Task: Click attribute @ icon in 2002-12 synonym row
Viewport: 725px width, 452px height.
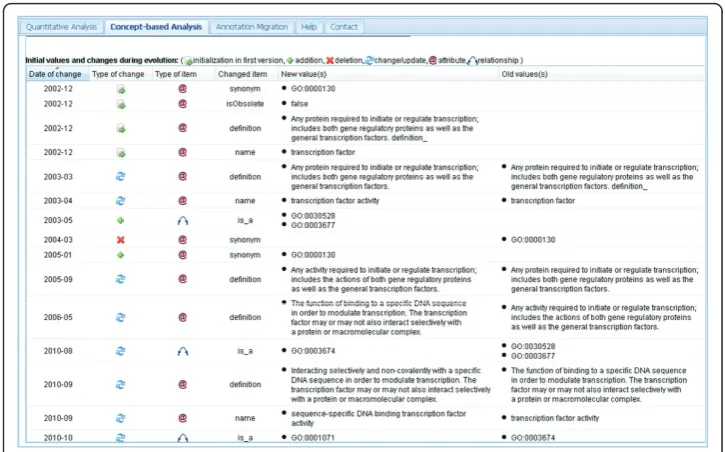Action: [x=183, y=88]
